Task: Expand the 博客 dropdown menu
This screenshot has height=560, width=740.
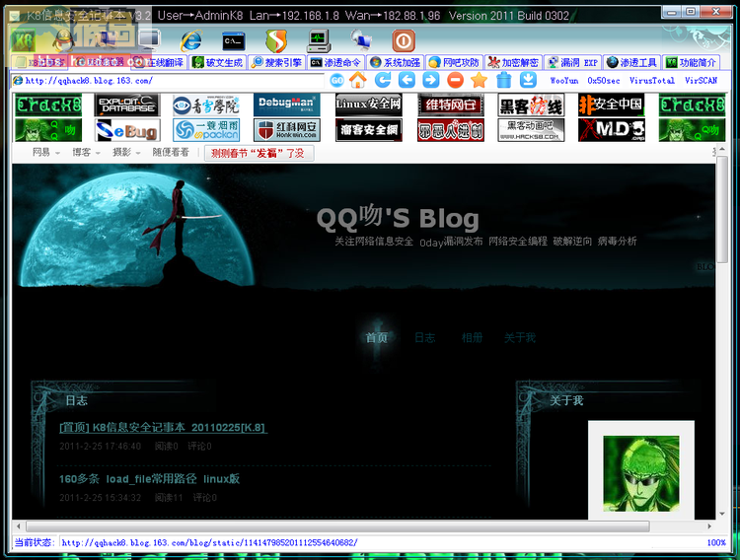Action: click(86, 153)
